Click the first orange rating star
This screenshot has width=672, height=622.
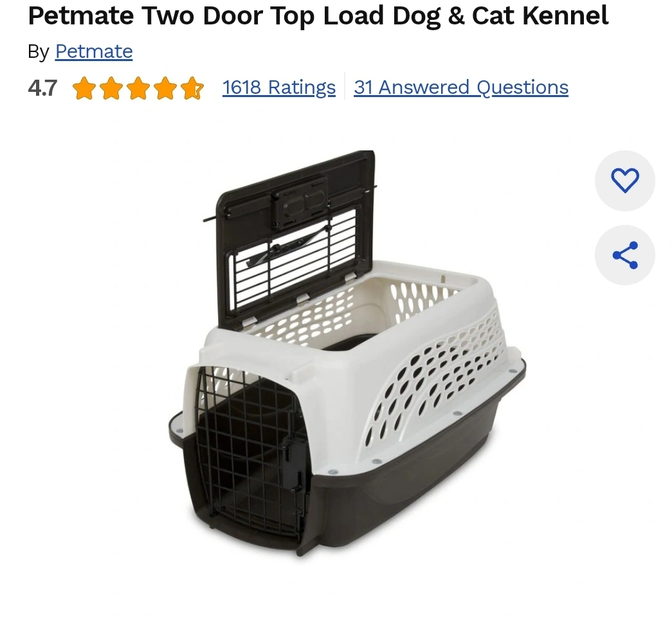[x=84, y=88]
